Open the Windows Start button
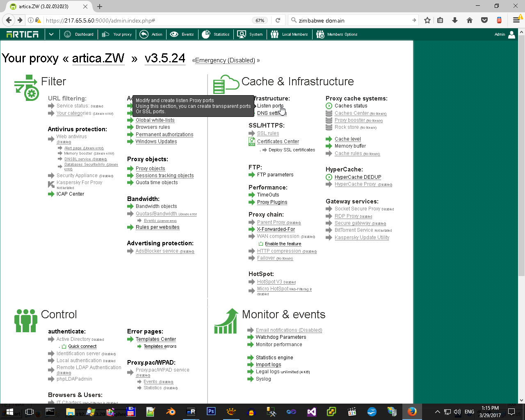 pos(10,412)
